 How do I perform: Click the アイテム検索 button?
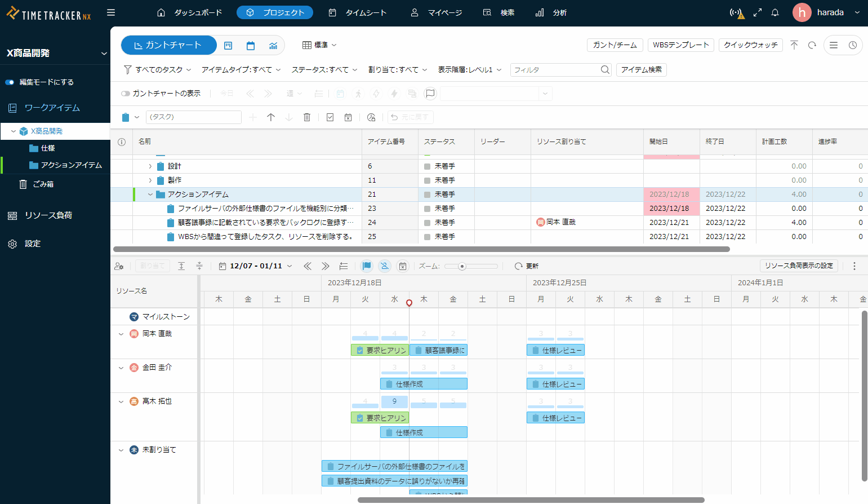tap(642, 70)
